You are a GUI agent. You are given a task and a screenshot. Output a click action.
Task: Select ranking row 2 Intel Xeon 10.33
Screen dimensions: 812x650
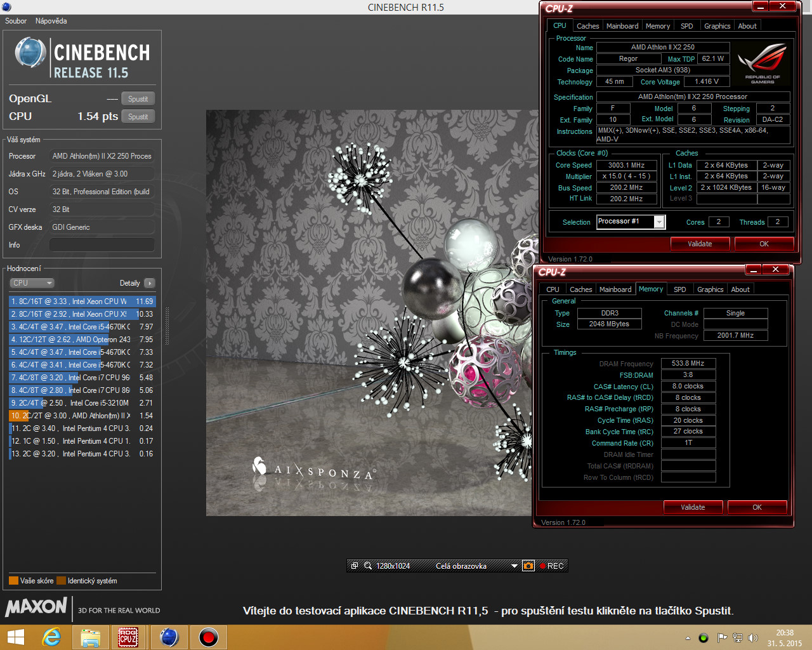tap(82, 314)
